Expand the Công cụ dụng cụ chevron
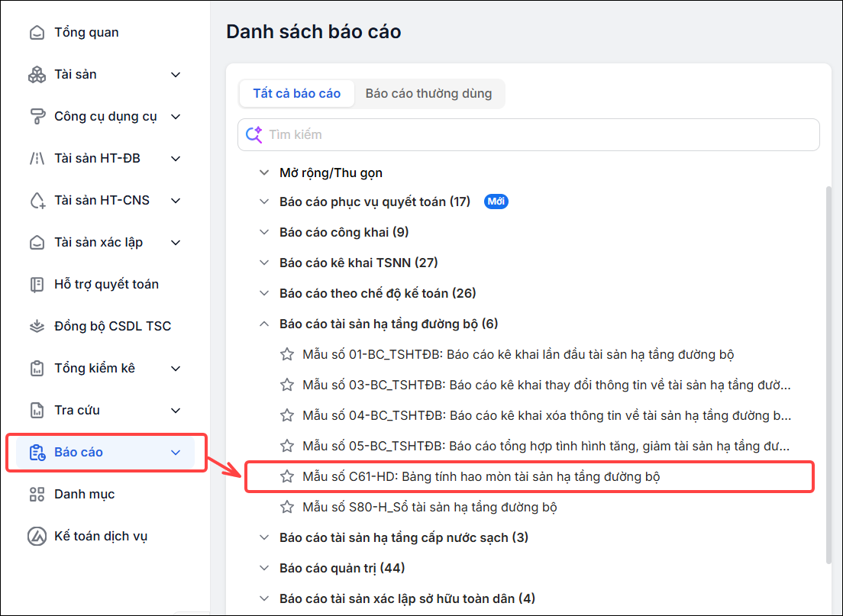Image resolution: width=843 pixels, height=616 pixels. coord(176,116)
